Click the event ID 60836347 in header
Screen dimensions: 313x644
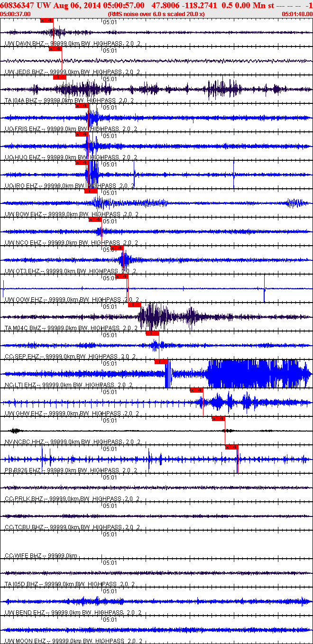pos(17,5)
